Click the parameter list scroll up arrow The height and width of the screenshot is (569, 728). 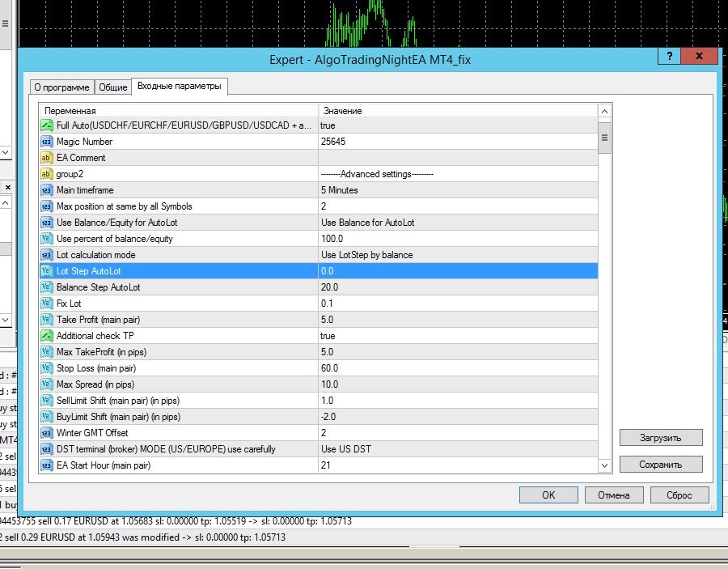604,112
